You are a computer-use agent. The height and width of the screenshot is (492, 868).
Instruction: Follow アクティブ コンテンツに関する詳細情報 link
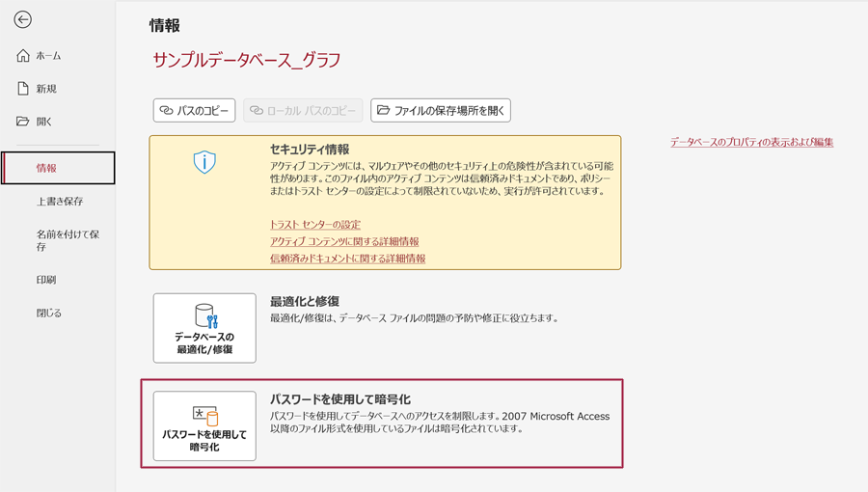(x=344, y=242)
